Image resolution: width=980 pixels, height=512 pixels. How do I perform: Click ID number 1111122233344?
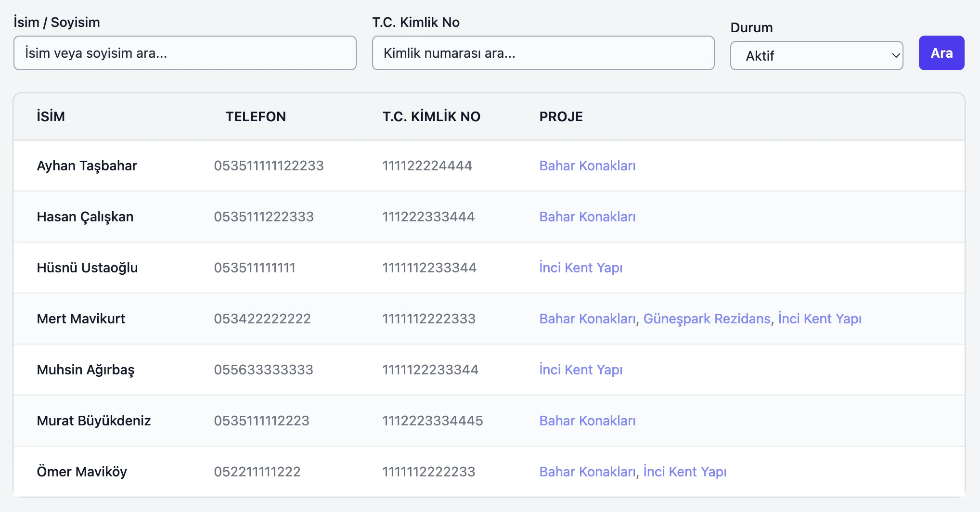pyautogui.click(x=430, y=370)
